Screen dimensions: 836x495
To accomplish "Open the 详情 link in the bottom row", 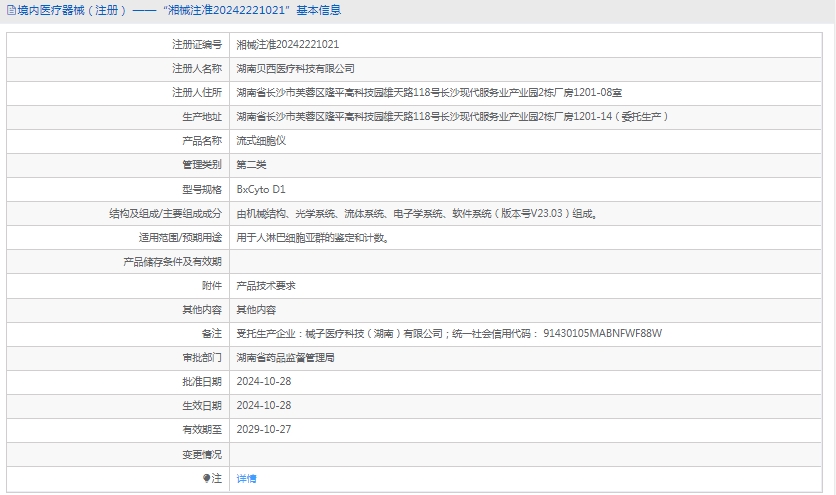I will click(246, 479).
